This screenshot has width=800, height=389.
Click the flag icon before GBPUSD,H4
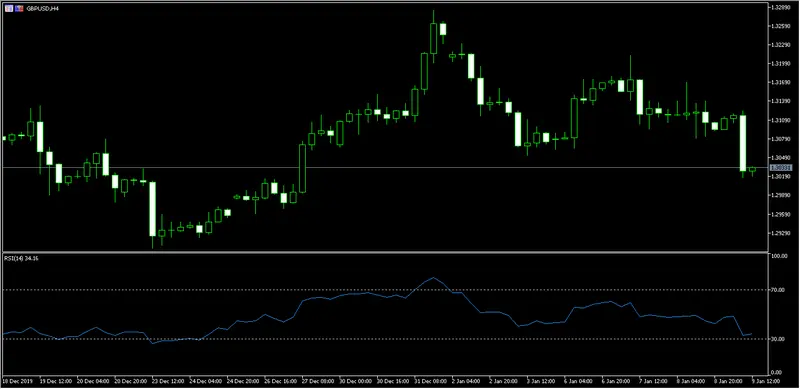tap(19, 9)
